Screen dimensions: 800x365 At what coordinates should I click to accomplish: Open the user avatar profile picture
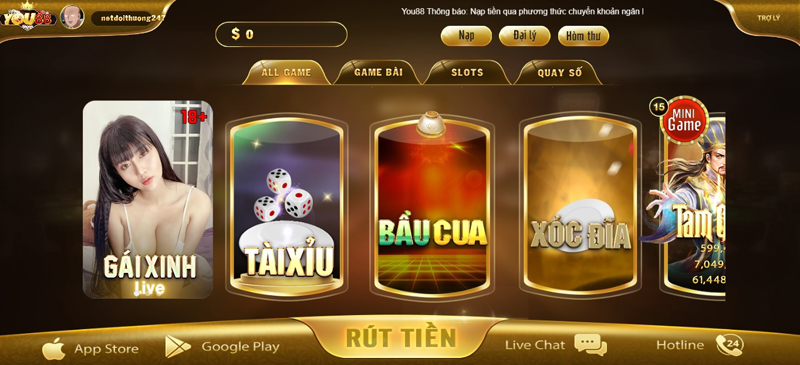point(72,17)
